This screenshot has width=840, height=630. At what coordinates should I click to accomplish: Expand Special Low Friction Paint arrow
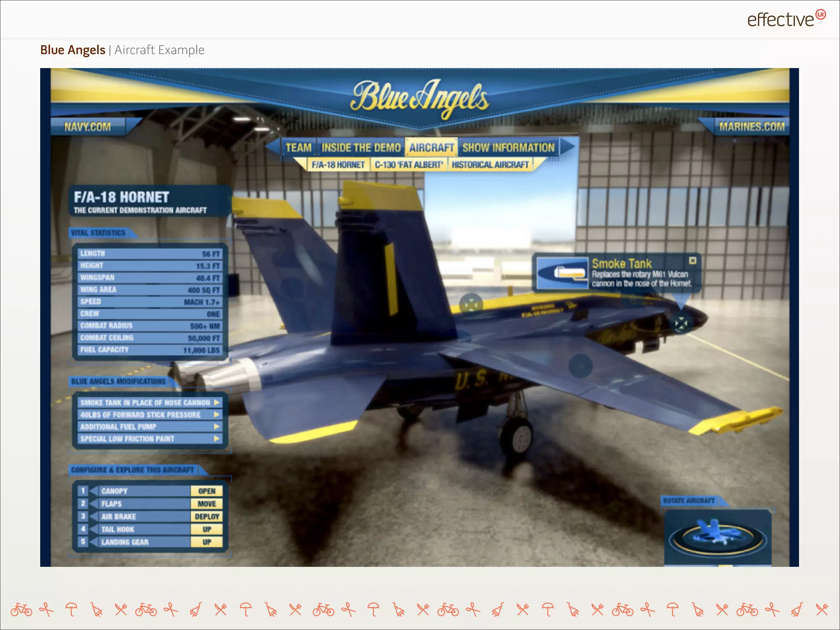(x=217, y=438)
